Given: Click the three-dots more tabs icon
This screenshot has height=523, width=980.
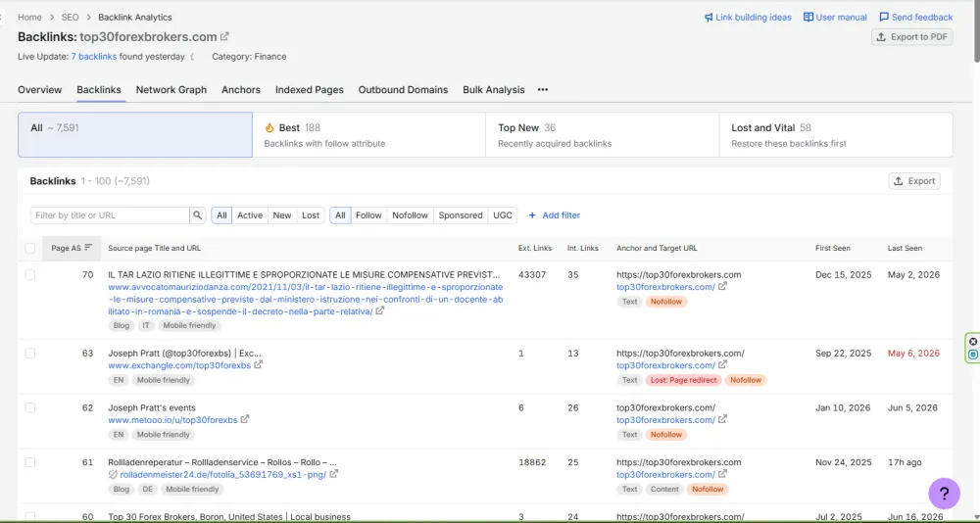Looking at the screenshot, I should [x=543, y=89].
